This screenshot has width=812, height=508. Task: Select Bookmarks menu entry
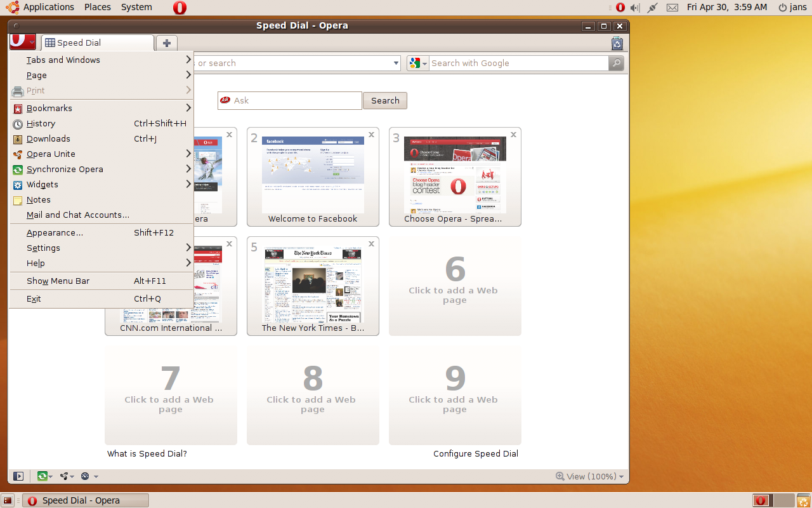pos(101,108)
